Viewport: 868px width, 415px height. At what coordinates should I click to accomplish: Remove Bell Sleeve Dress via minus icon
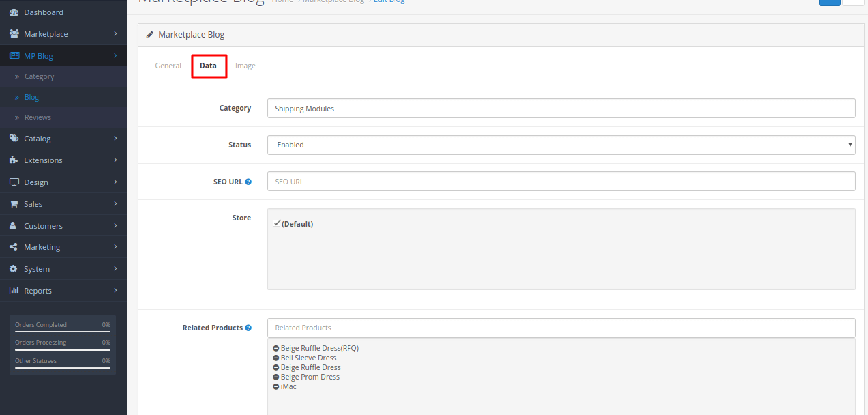(276, 358)
